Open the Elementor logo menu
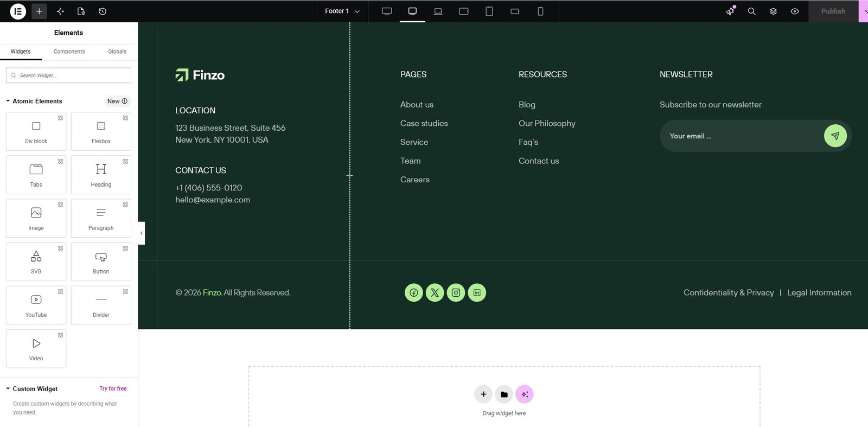The height and width of the screenshot is (427, 868). point(18,11)
